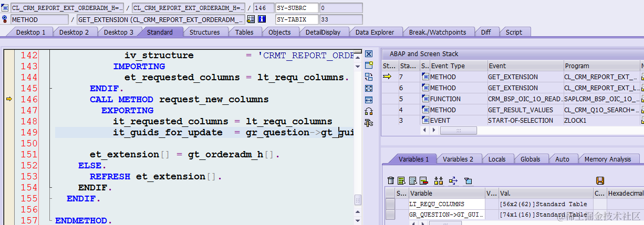Switch to the Diff tab
644x225 pixels.
tap(486, 32)
